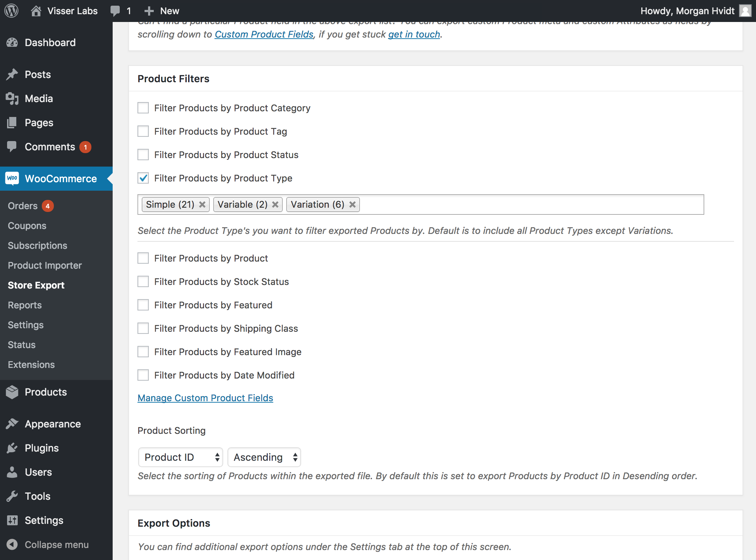Remove the Variation (6) product type tag
The width and height of the screenshot is (756, 560).
tap(352, 205)
